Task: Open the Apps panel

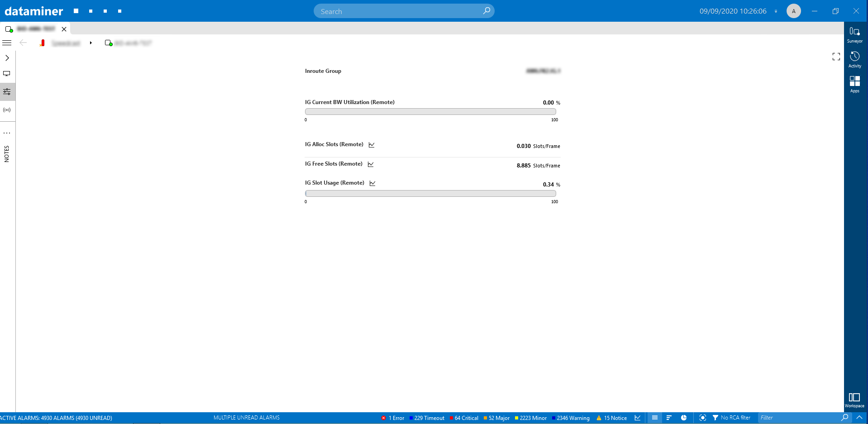Action: [854, 85]
